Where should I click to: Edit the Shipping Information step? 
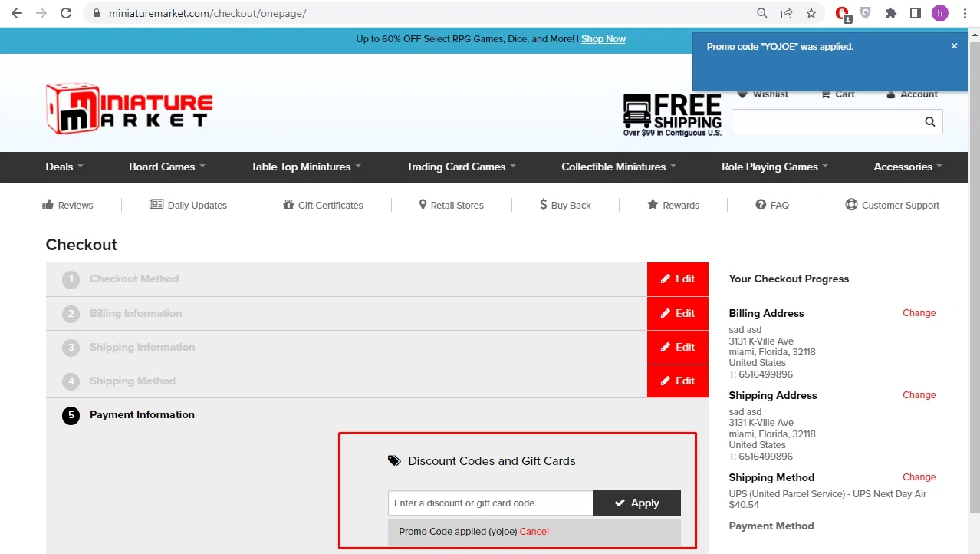678,347
